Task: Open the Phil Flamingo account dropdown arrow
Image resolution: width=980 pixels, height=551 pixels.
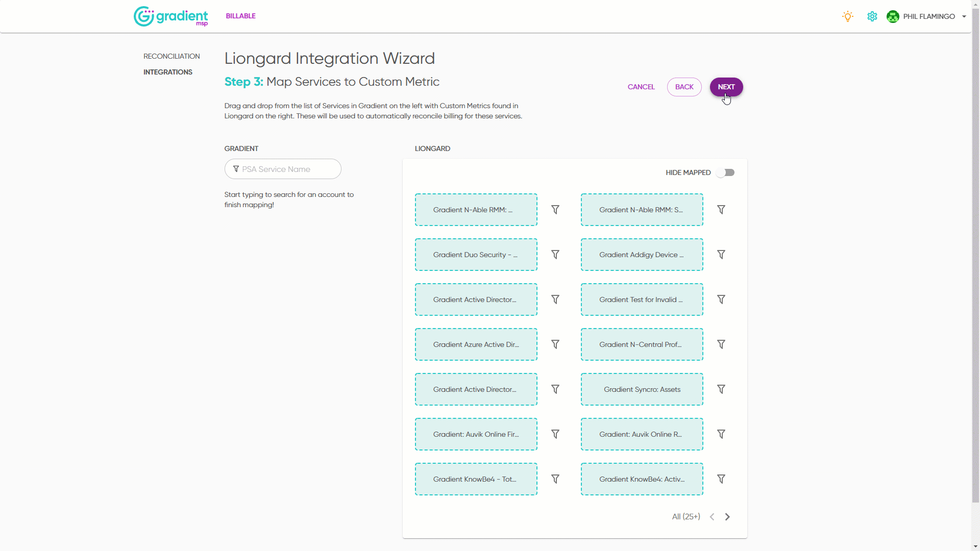Action: [x=964, y=16]
